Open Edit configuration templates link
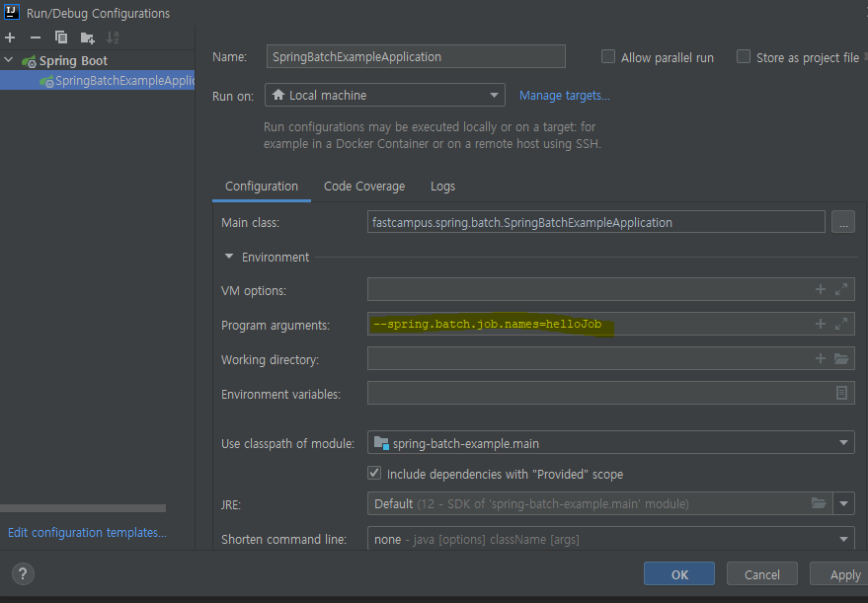 point(87,532)
